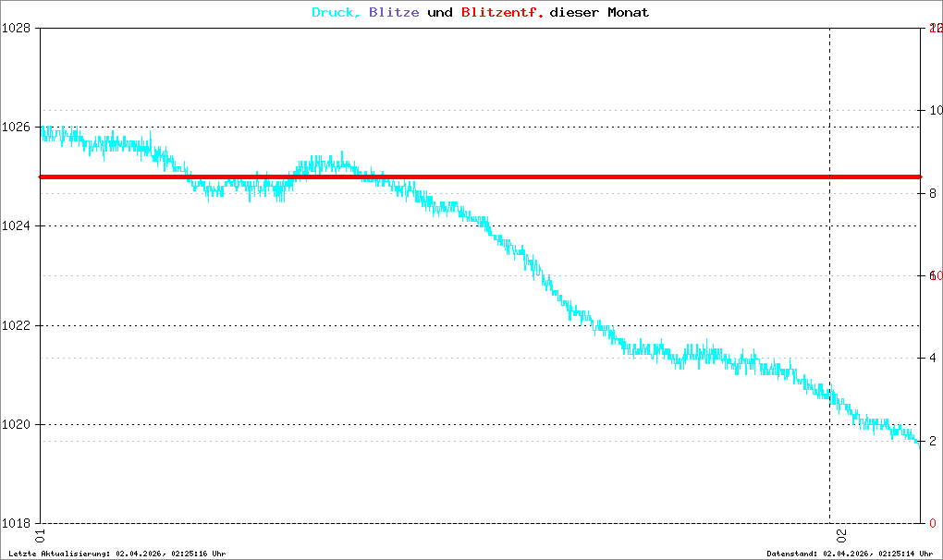The width and height of the screenshot is (943, 560).
Task: Click the red horizontal Blitzentf. line
Action: pyautogui.click(x=480, y=177)
